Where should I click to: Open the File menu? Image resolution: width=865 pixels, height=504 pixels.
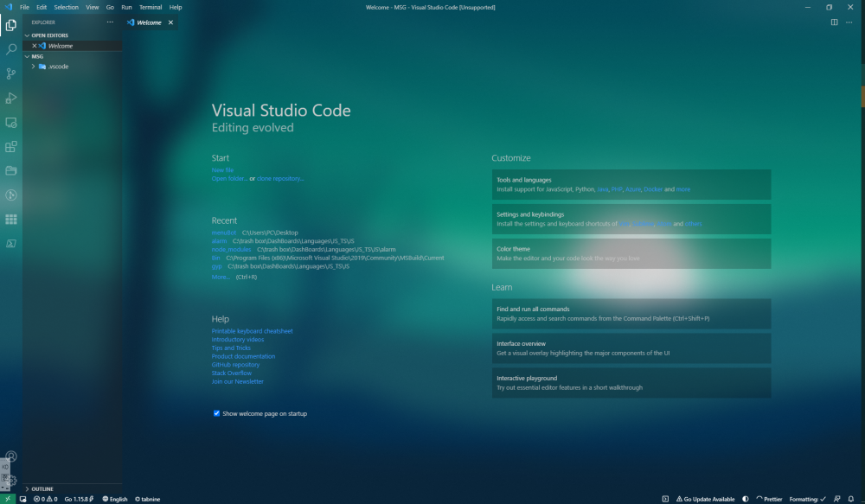[24, 7]
